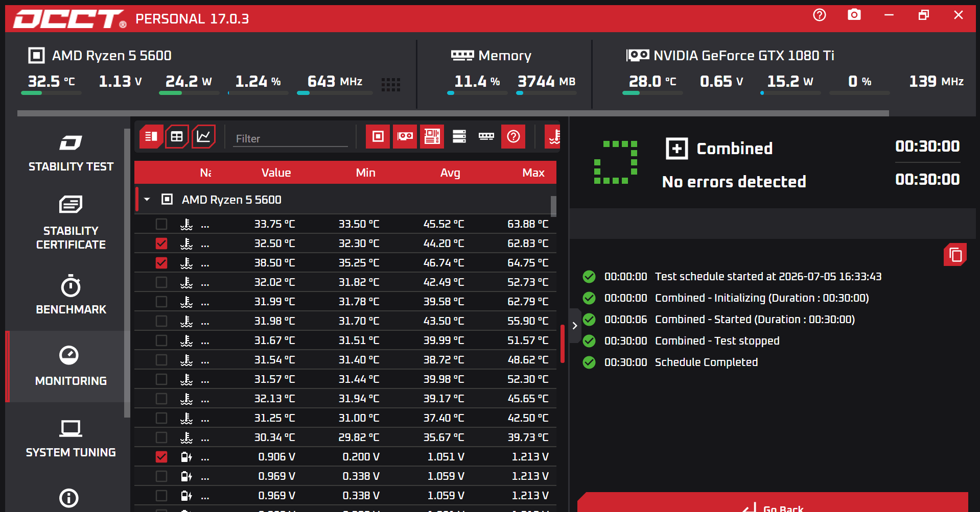Switch monitoring to graph view
Viewport: 980px width, 512px height.
click(x=203, y=136)
